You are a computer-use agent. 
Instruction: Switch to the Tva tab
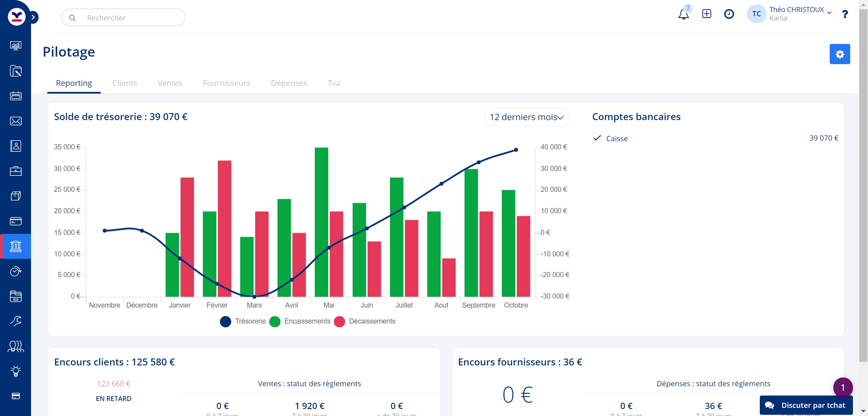point(333,83)
